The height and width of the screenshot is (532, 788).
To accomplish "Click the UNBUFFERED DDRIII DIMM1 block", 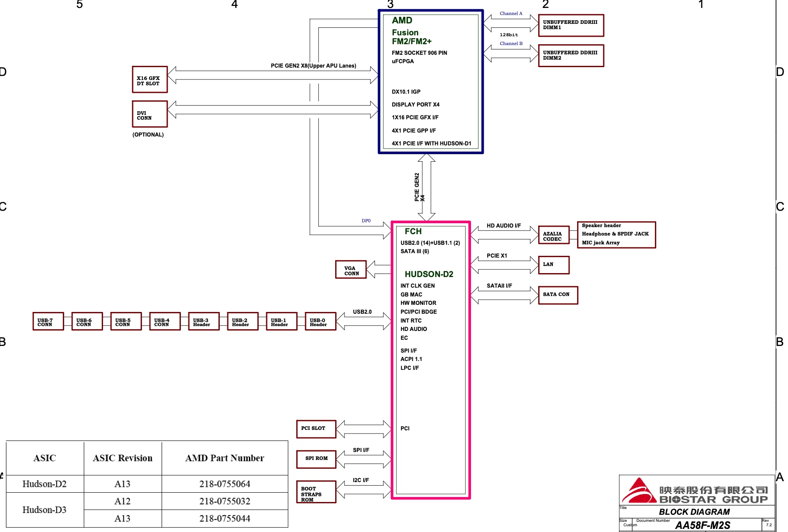I will (x=570, y=25).
